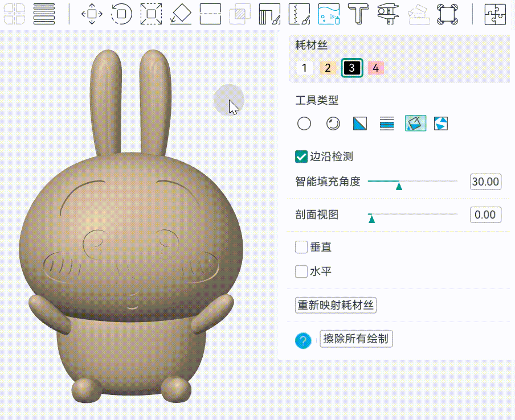Uncheck the 边沿检测 checkbox

(301, 157)
